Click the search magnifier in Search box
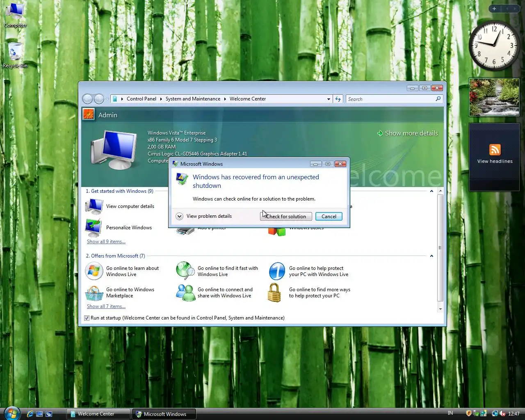The height and width of the screenshot is (420, 525). point(438,99)
